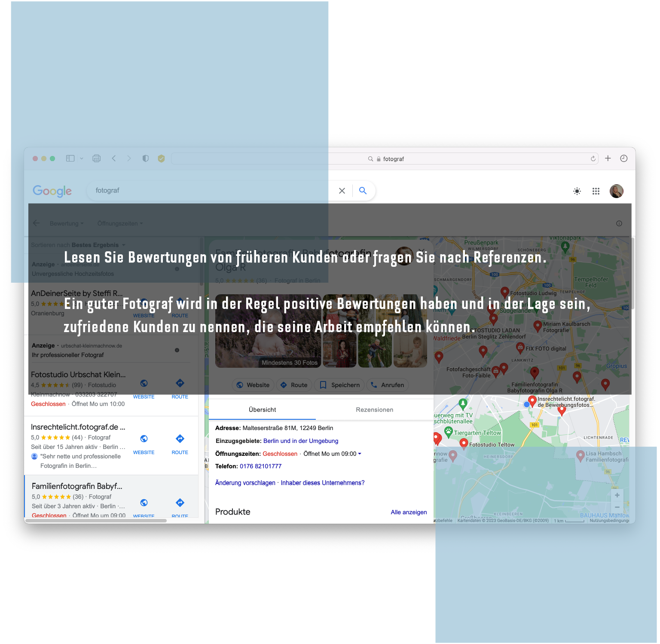This screenshot has height=644, width=660.
Task: Click the privacy shield icon in toolbar
Action: pyautogui.click(x=146, y=159)
